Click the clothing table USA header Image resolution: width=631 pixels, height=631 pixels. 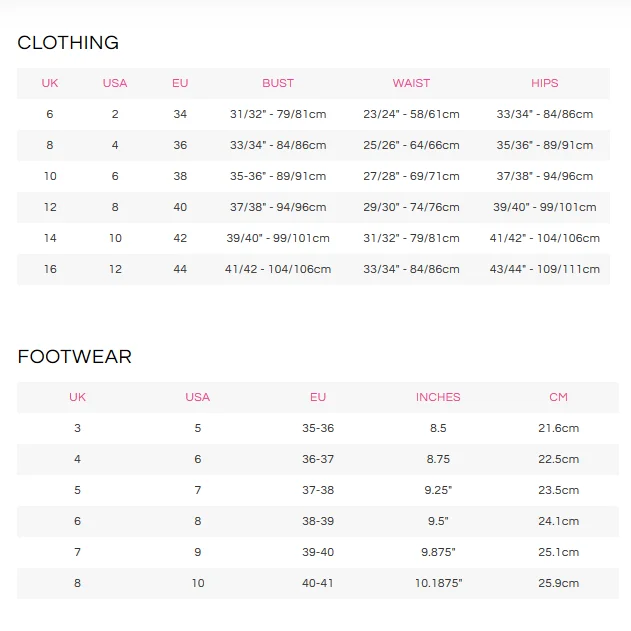point(115,83)
